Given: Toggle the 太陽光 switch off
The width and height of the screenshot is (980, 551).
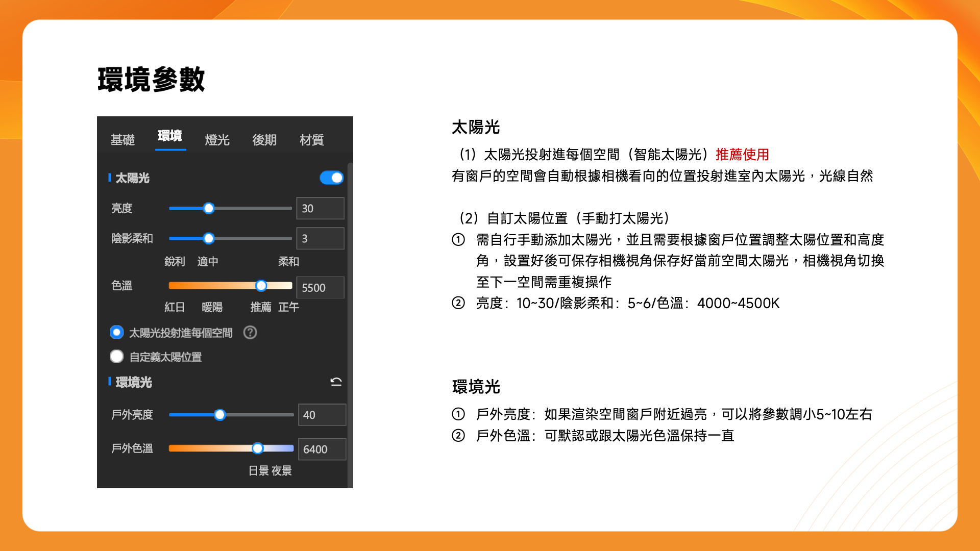Looking at the screenshot, I should coord(332,178).
